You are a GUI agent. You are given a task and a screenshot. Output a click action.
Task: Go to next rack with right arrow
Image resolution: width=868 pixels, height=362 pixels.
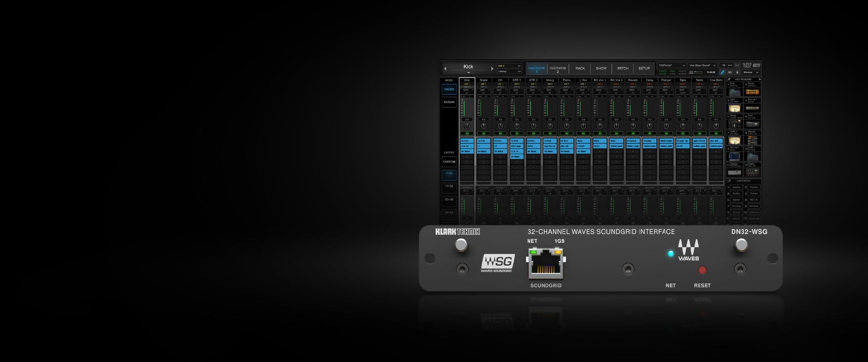(492, 69)
